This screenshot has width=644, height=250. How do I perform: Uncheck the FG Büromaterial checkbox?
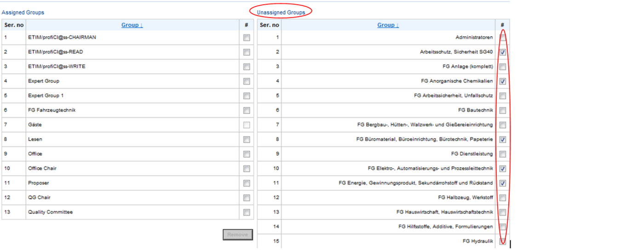(503, 140)
